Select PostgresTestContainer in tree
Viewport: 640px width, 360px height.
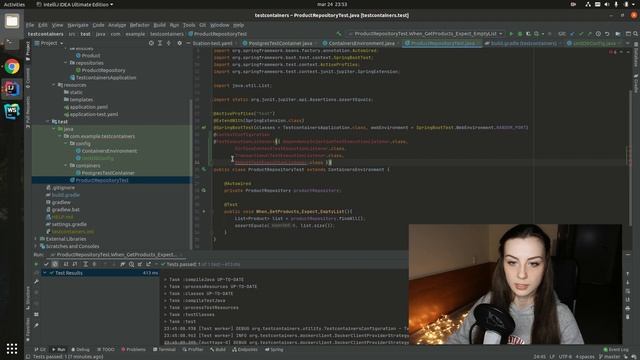[108, 173]
